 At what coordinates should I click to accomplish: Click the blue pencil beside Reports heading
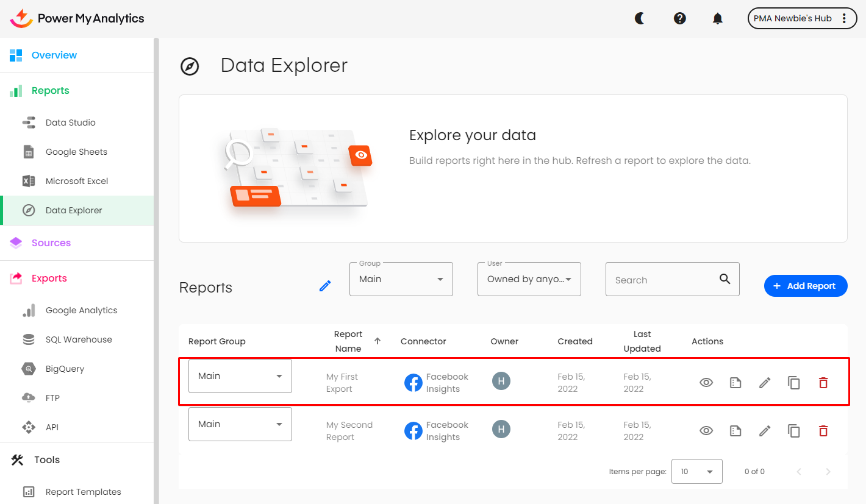coord(325,286)
